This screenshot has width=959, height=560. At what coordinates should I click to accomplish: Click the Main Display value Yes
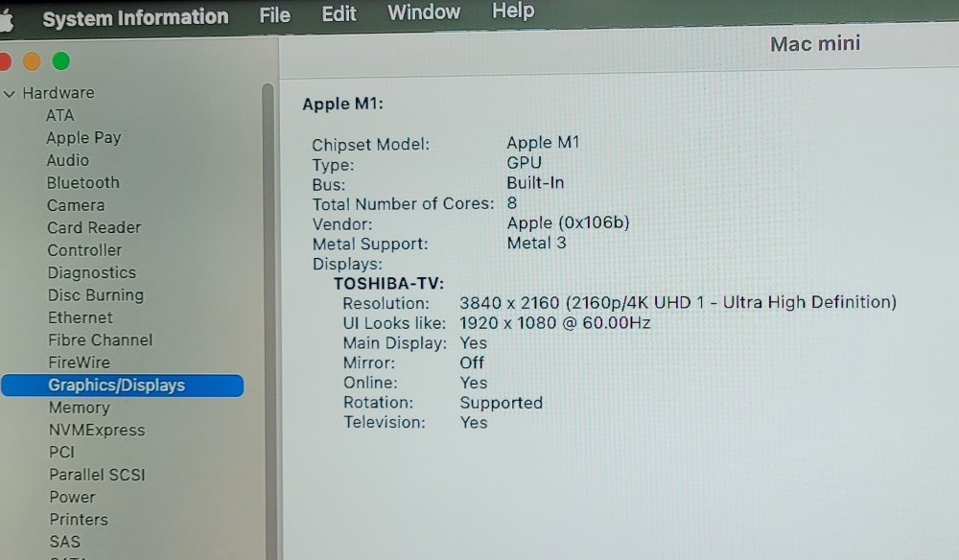[x=474, y=343]
